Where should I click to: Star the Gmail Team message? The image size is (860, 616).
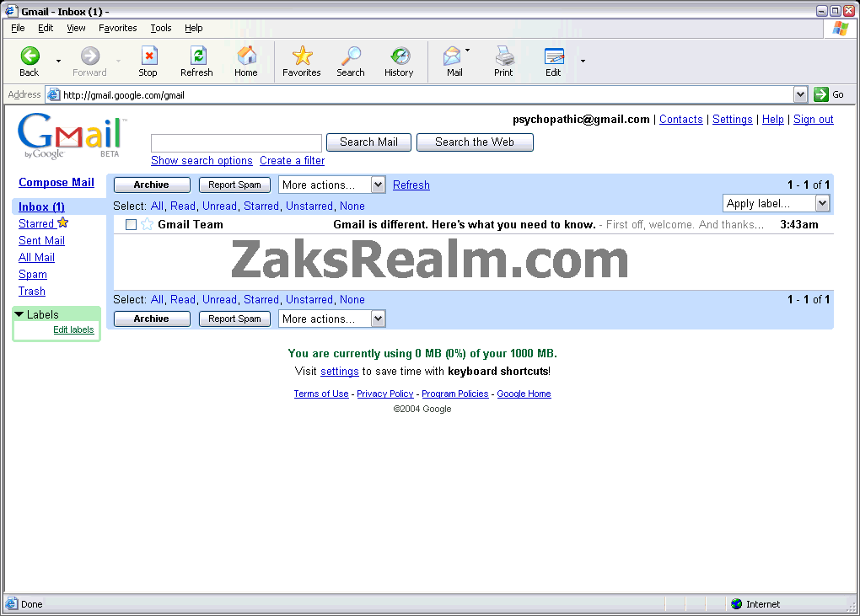pyautogui.click(x=147, y=224)
